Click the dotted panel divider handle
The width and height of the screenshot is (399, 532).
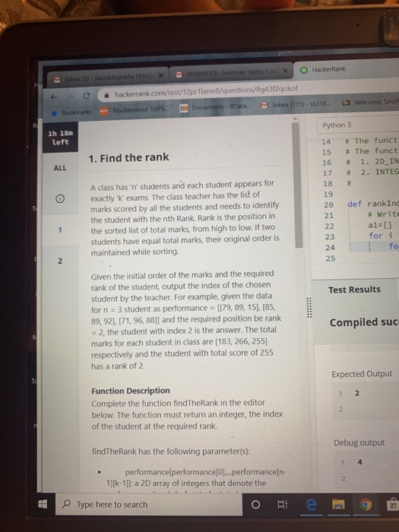coord(309,307)
